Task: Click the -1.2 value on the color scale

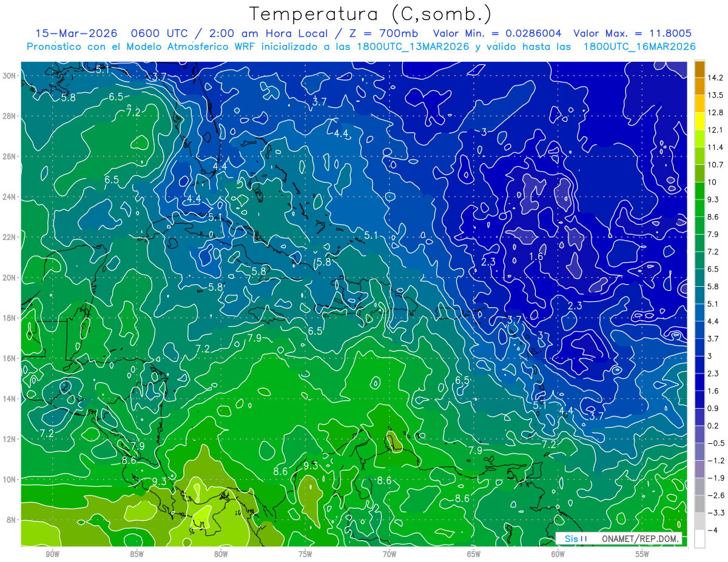Action: tap(715, 461)
